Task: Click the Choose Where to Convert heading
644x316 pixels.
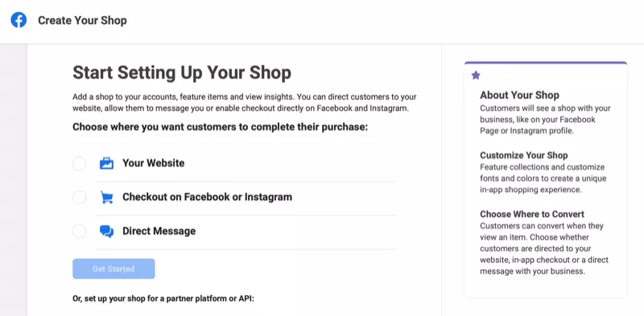Action: pos(532,214)
